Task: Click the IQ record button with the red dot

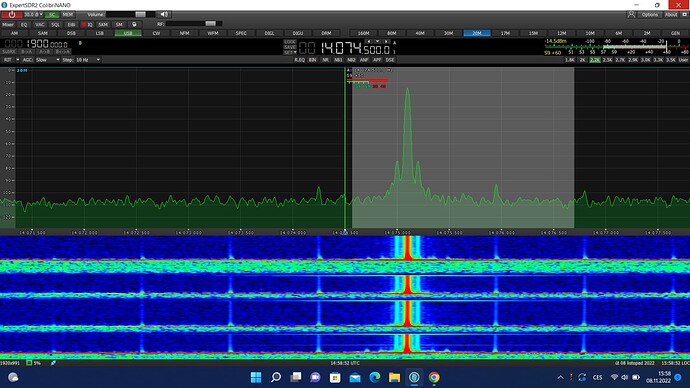Action: pyautogui.click(x=87, y=25)
